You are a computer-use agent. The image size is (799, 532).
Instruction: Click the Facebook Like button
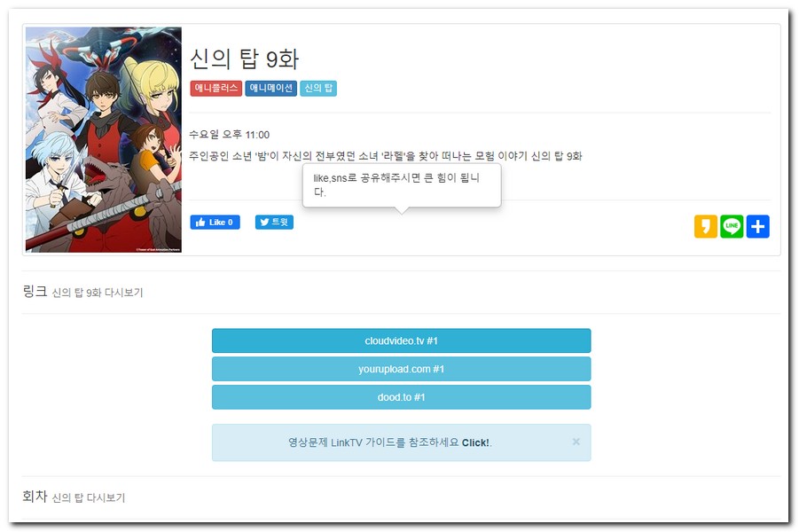(x=215, y=223)
